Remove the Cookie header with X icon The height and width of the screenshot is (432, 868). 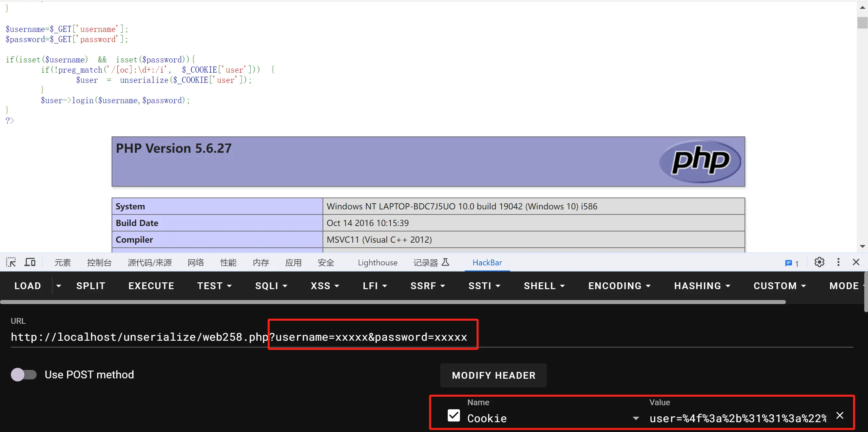[840, 416]
